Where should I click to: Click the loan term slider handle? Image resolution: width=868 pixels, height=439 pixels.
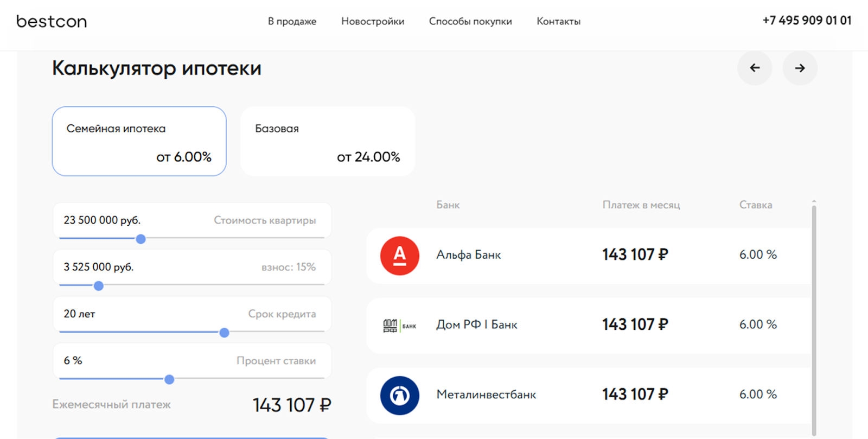click(x=224, y=333)
